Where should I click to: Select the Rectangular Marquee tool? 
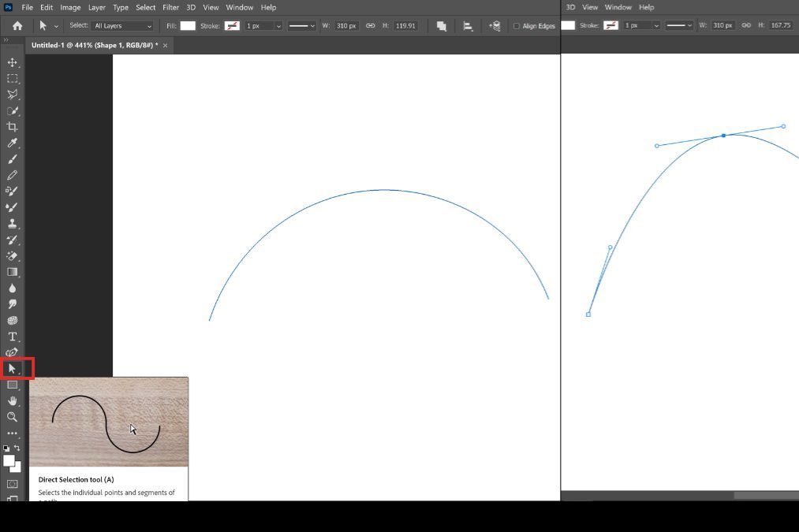click(12, 79)
